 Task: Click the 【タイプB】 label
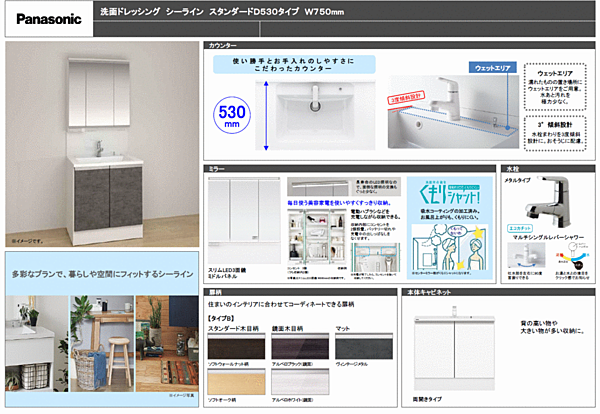click(x=222, y=318)
